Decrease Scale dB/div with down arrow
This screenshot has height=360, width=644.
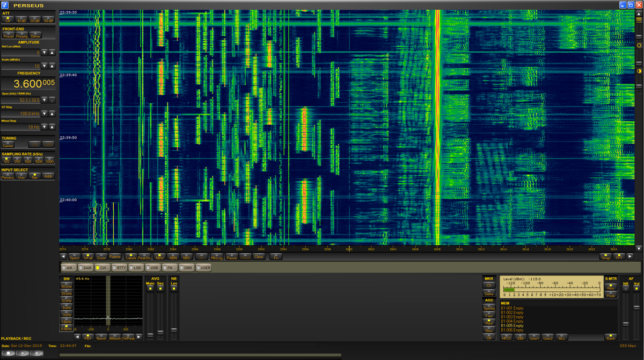pyautogui.click(x=45, y=66)
